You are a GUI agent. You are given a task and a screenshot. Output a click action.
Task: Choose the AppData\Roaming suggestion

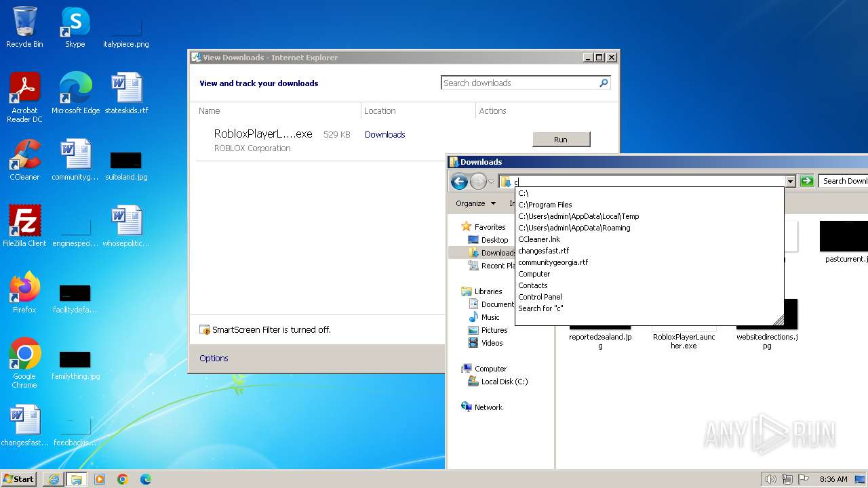(x=649, y=228)
